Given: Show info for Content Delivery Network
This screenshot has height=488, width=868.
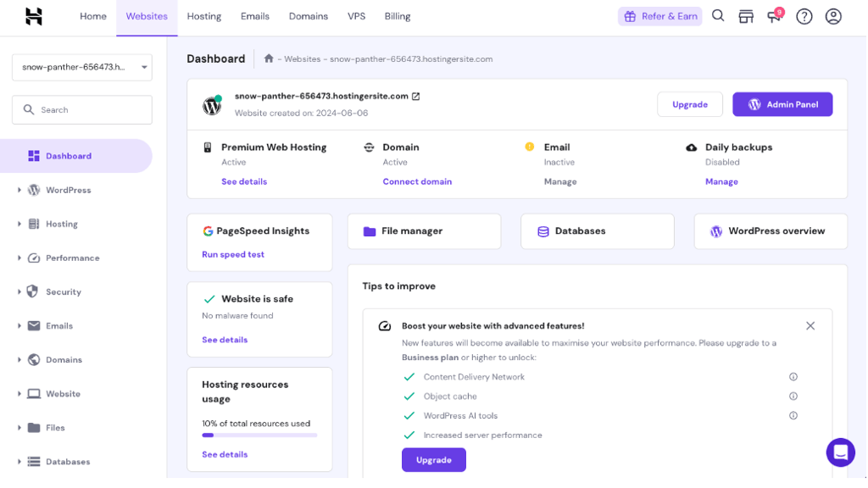Looking at the screenshot, I should [793, 377].
